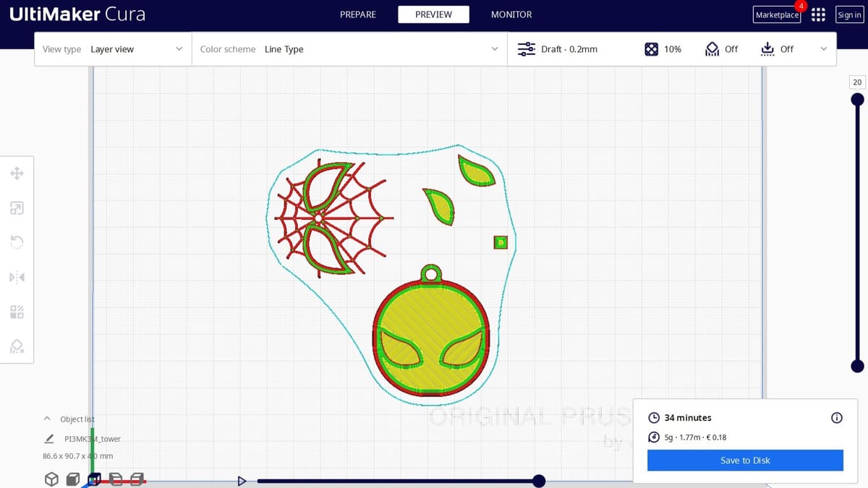This screenshot has width=868, height=488.
Task: Select the Move tool in left toolbar
Action: (17, 174)
